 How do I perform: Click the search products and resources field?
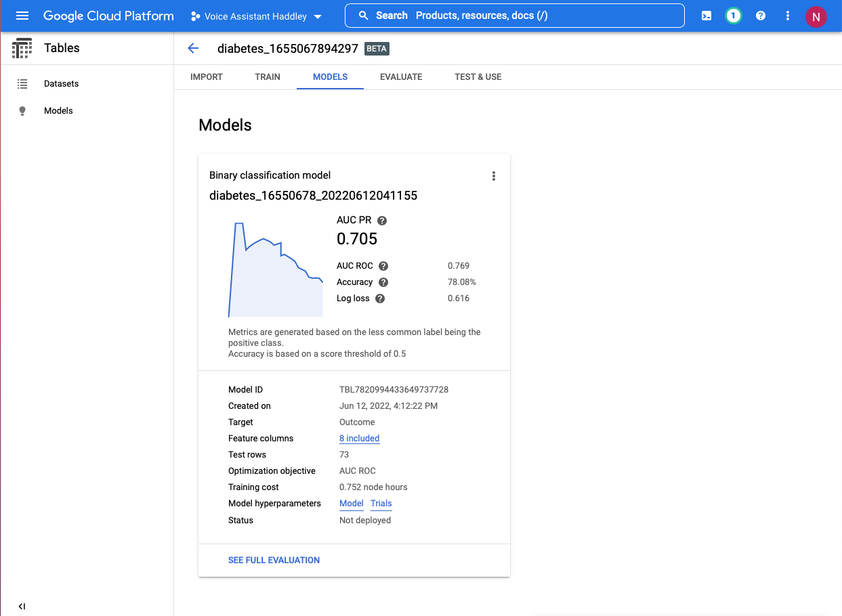coord(515,16)
